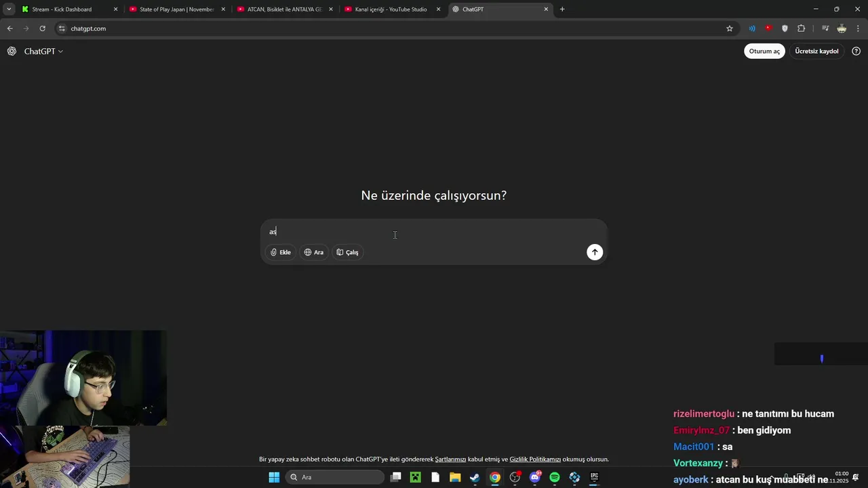Click the Çalış study button
868x488 pixels.
(x=347, y=252)
